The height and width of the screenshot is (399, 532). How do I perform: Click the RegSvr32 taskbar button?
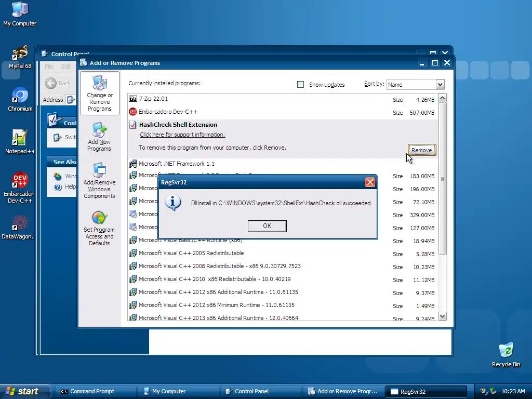tap(426, 392)
